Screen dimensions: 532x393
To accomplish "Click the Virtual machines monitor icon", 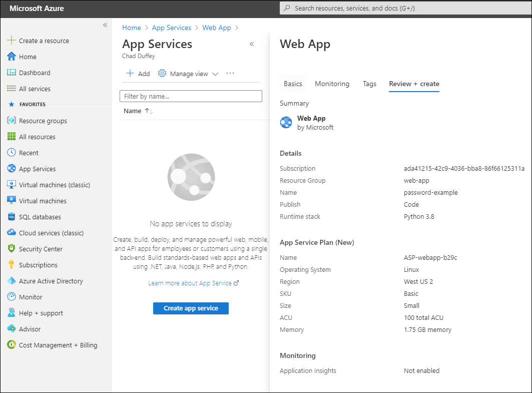I will pos(11,201).
